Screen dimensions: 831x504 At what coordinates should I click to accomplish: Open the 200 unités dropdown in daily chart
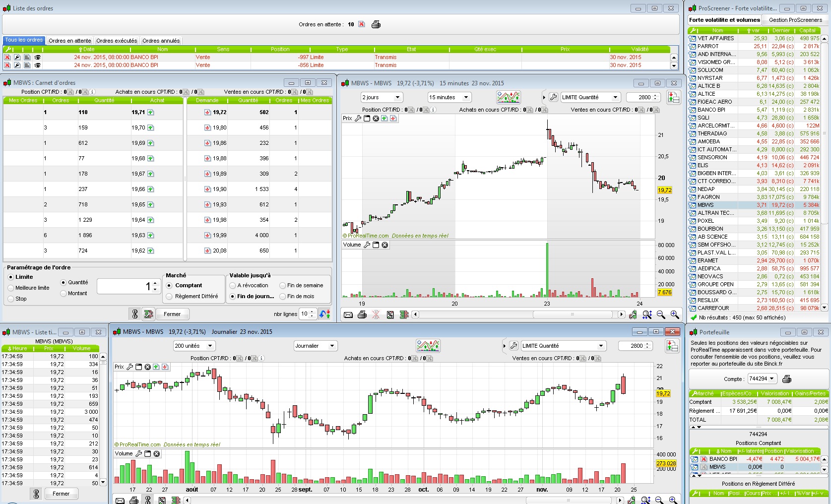point(194,346)
